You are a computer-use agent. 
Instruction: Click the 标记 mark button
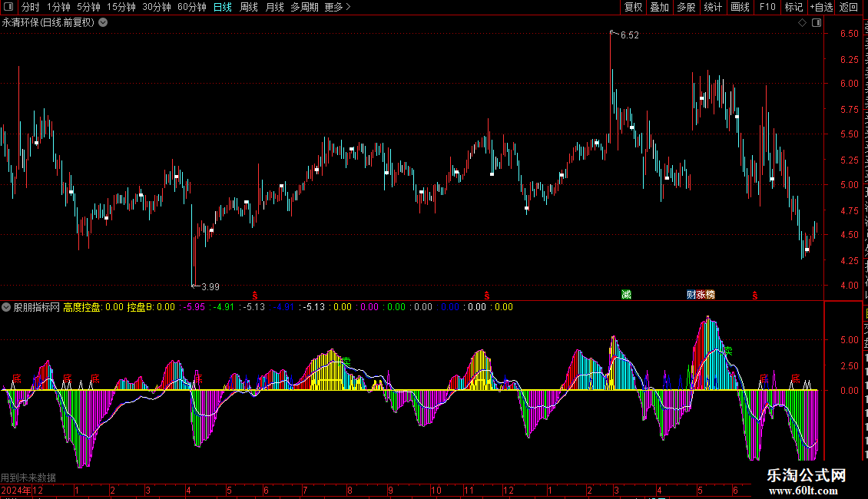pyautogui.click(x=793, y=7)
